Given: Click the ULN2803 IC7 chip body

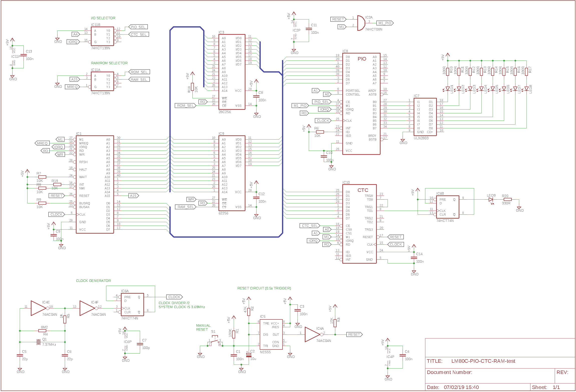Looking at the screenshot, I should pyautogui.click(x=425, y=117).
